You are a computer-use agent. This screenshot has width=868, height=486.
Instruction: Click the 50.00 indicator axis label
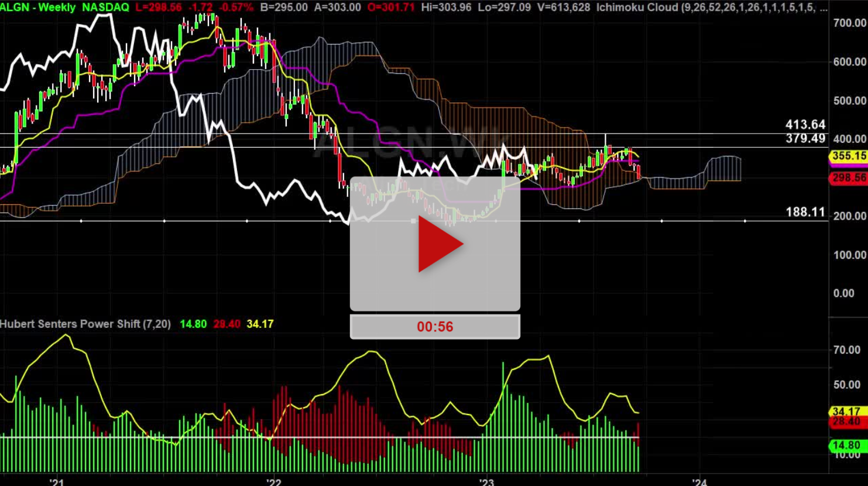tap(847, 385)
